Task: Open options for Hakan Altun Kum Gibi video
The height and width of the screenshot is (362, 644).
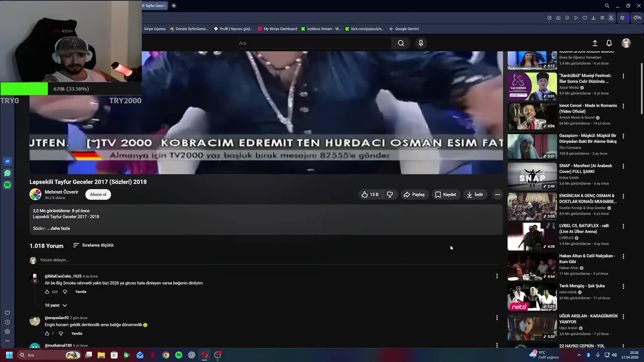Action: click(623, 256)
